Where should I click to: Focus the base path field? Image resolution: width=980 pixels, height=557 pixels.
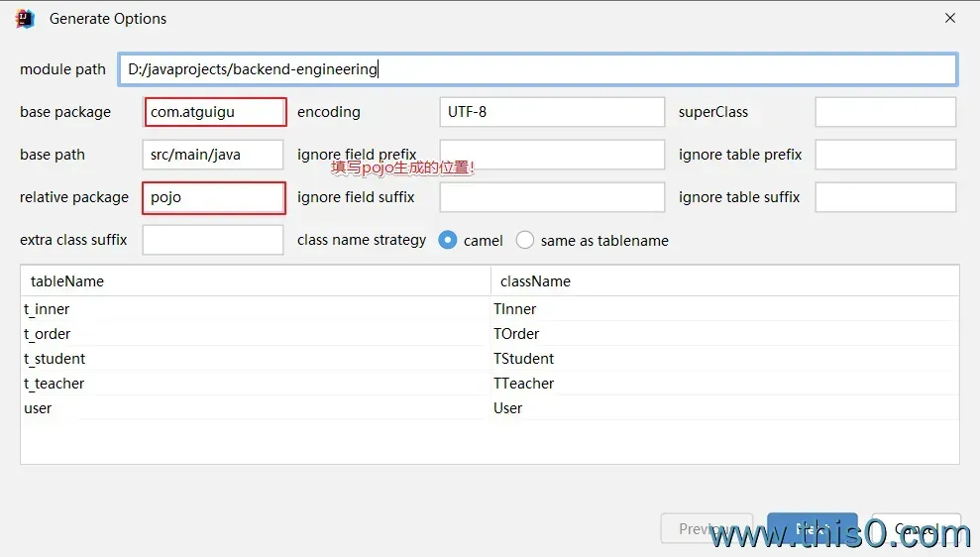(x=213, y=155)
